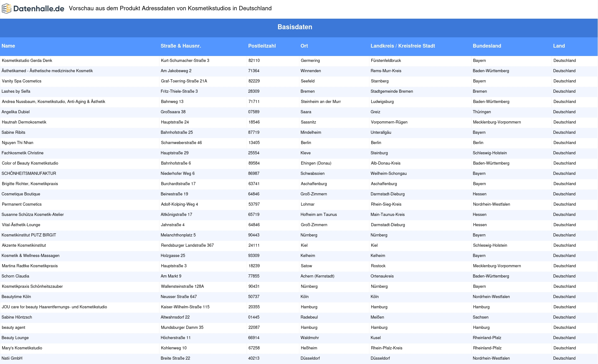598x364 pixels.
Task: Click postal code 82110
Action: [254, 61]
